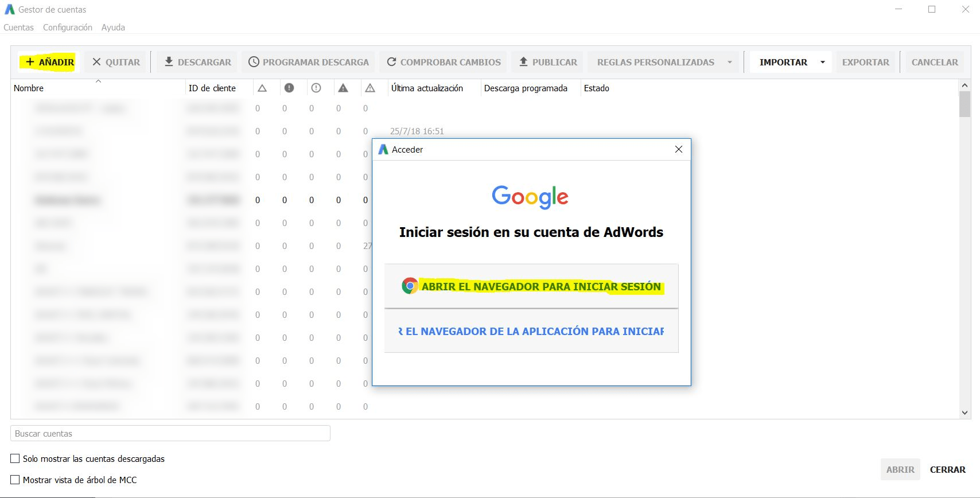Click the IMPORTAR button
The width and height of the screenshot is (980, 498).
click(x=783, y=62)
